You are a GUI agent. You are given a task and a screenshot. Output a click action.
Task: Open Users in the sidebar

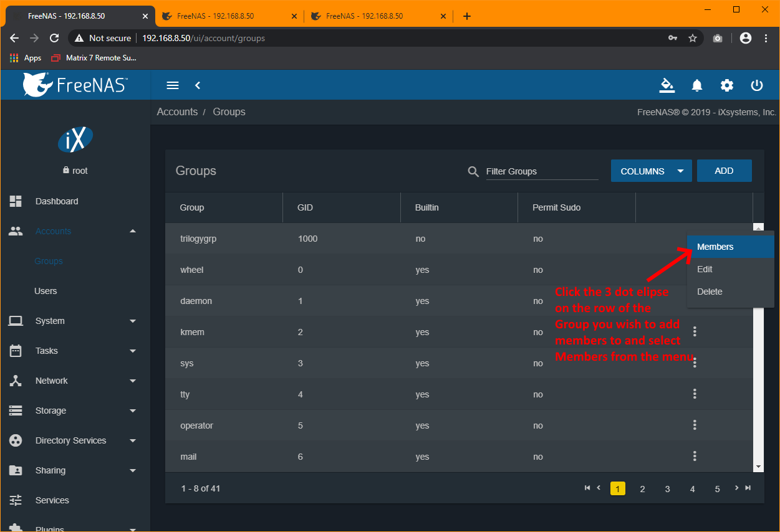click(x=46, y=291)
